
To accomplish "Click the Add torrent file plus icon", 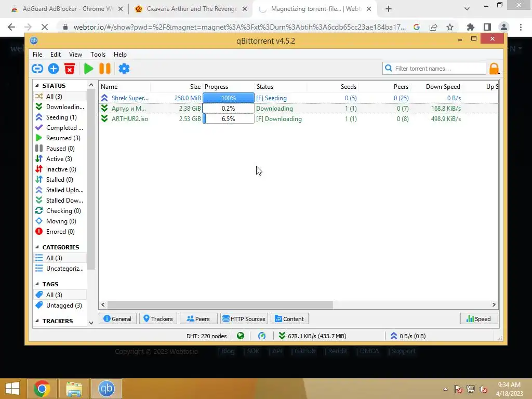I will pyautogui.click(x=54, y=69).
